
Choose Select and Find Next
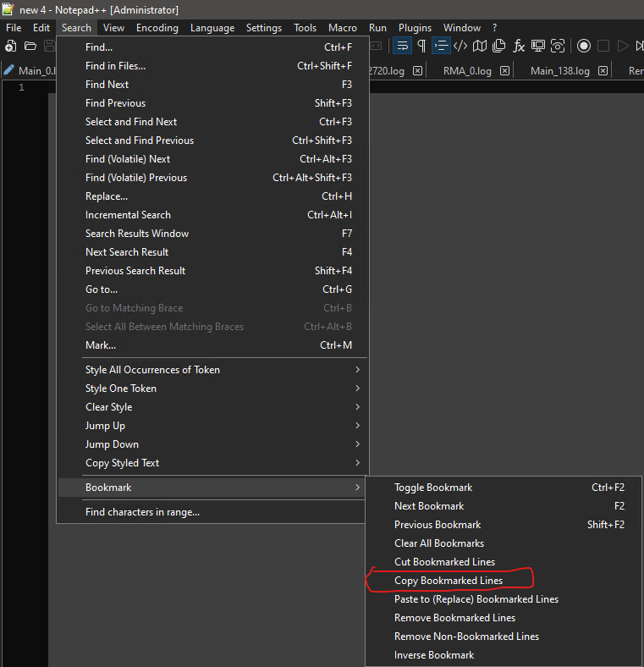[212, 122]
